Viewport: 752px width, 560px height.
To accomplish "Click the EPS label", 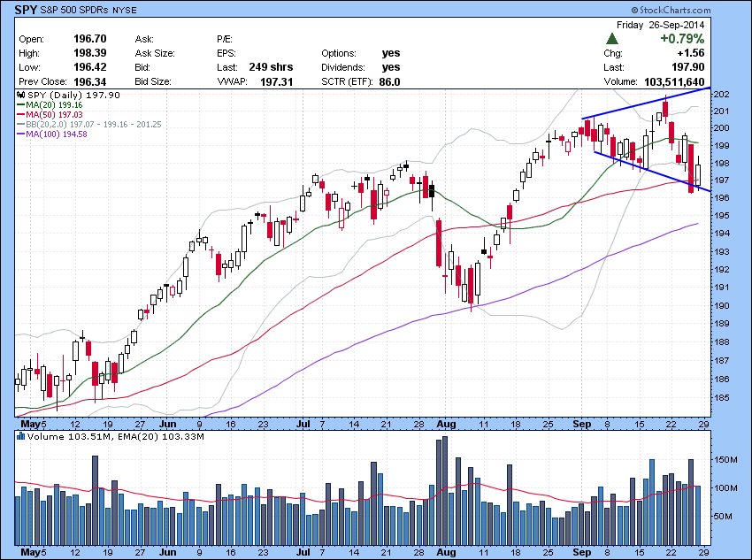I will (x=226, y=53).
